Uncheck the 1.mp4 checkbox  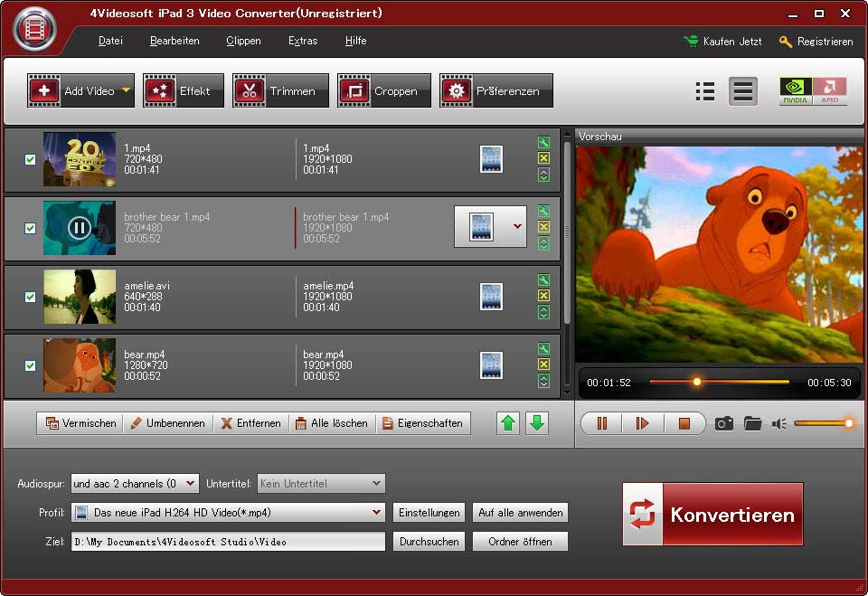[x=30, y=159]
